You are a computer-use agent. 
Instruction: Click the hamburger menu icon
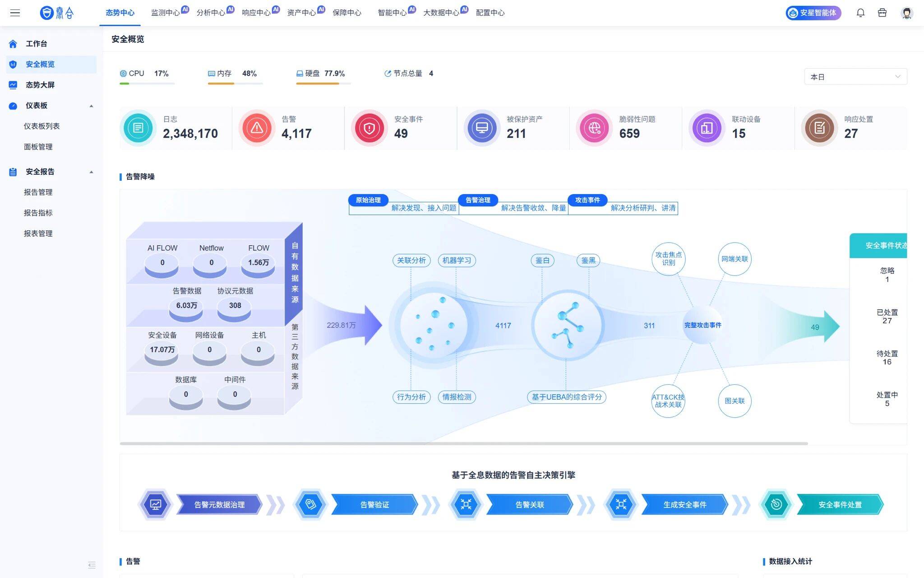point(15,13)
